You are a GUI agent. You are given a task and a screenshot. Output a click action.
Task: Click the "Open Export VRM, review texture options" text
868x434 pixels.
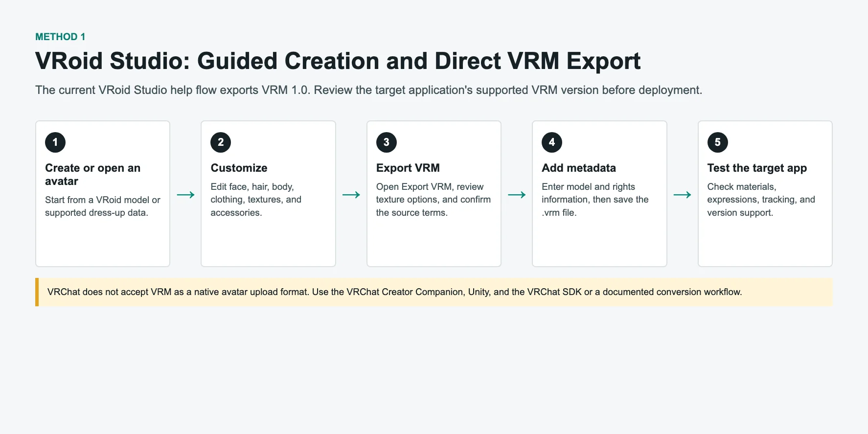click(x=434, y=200)
